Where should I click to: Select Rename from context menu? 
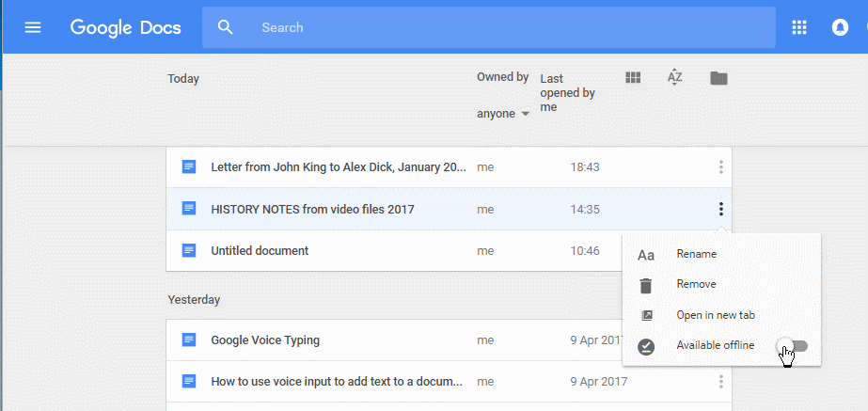pyautogui.click(x=697, y=254)
